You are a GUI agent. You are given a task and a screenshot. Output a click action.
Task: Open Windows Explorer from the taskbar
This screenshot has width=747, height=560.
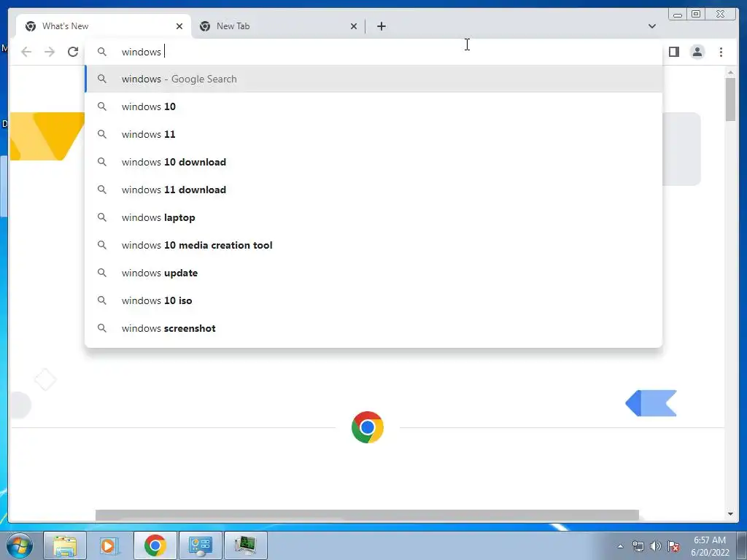[x=65, y=545]
